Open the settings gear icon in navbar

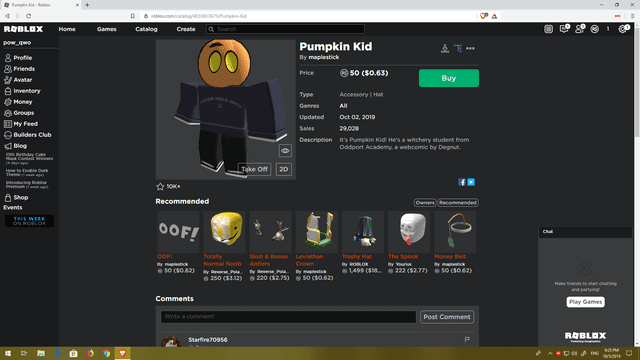(622, 29)
